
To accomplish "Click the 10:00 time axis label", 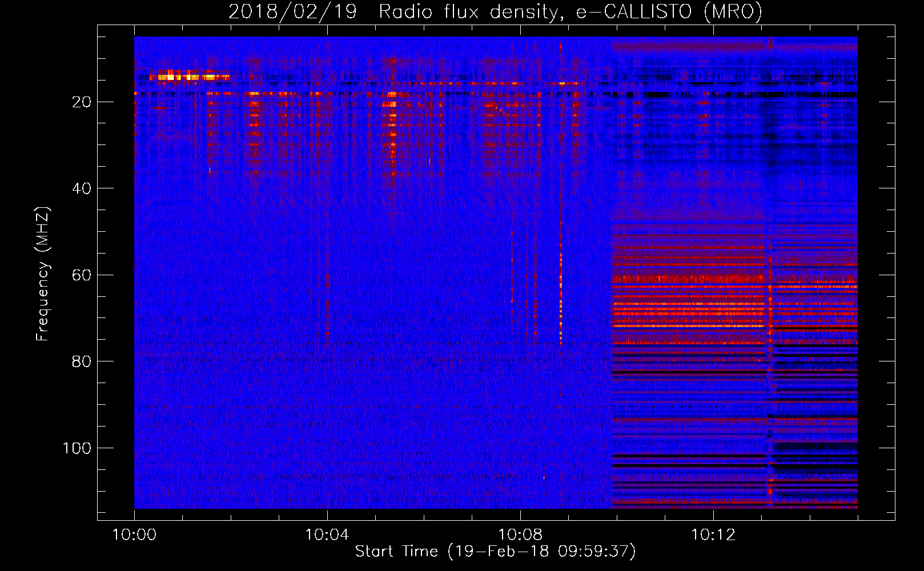I will click(134, 535).
